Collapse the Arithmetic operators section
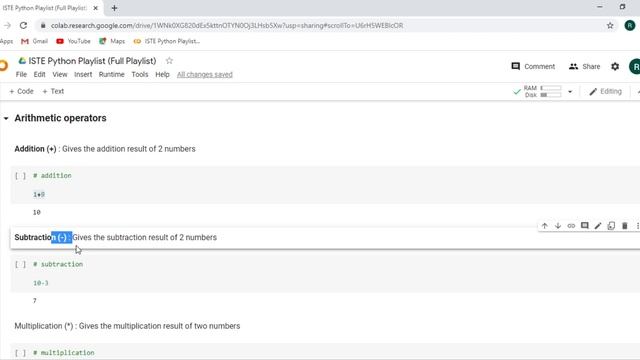The width and height of the screenshot is (640, 360). pos(6,118)
